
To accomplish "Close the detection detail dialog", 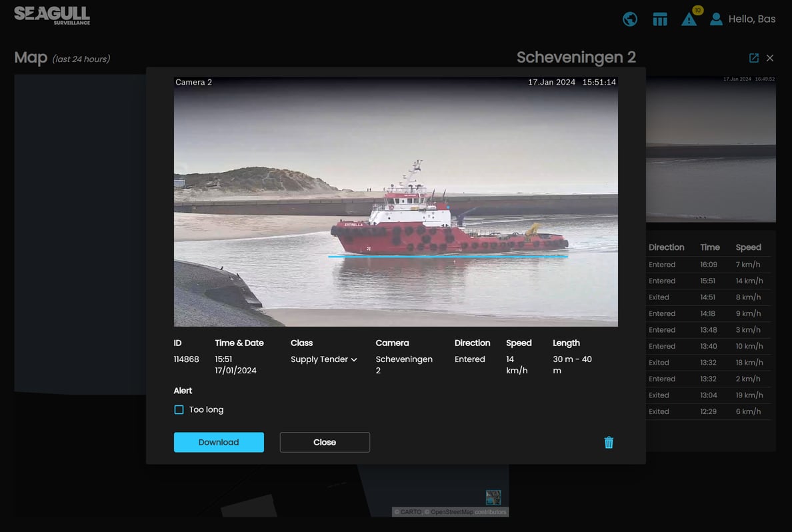I will point(325,442).
